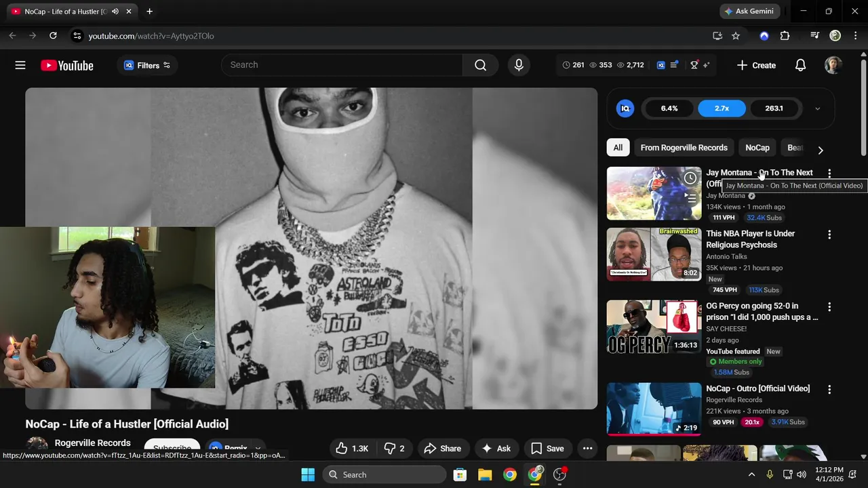Click the eye stat showing 353
Image resolution: width=868 pixels, height=488 pixels.
click(x=601, y=65)
